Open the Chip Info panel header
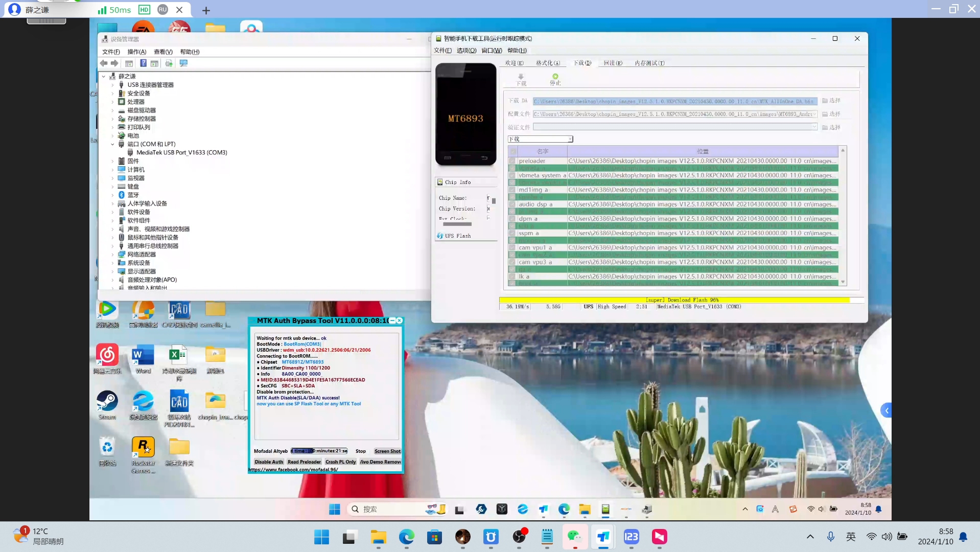This screenshot has width=980, height=552. [466, 182]
